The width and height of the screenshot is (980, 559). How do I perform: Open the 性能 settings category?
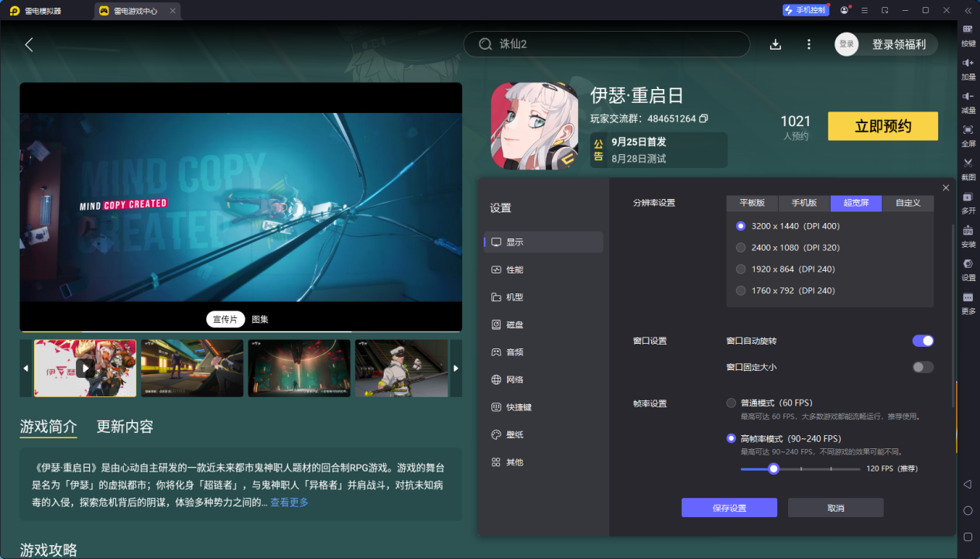point(514,269)
